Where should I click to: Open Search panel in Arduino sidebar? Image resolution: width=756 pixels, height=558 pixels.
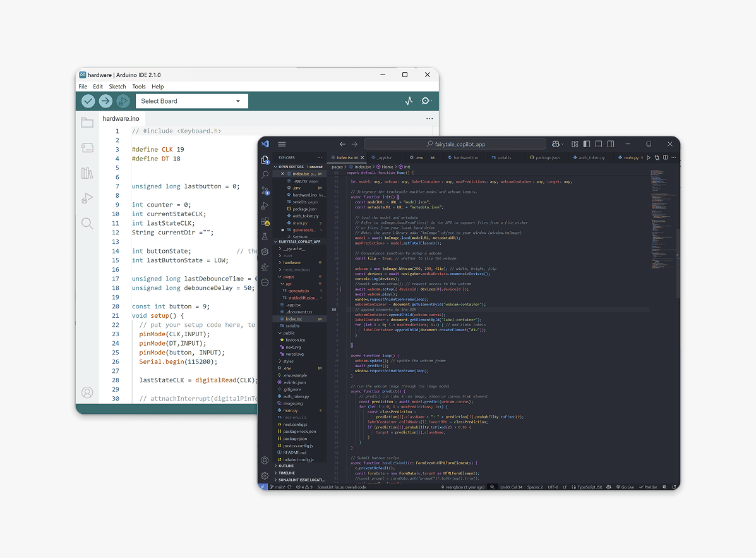coord(87,223)
